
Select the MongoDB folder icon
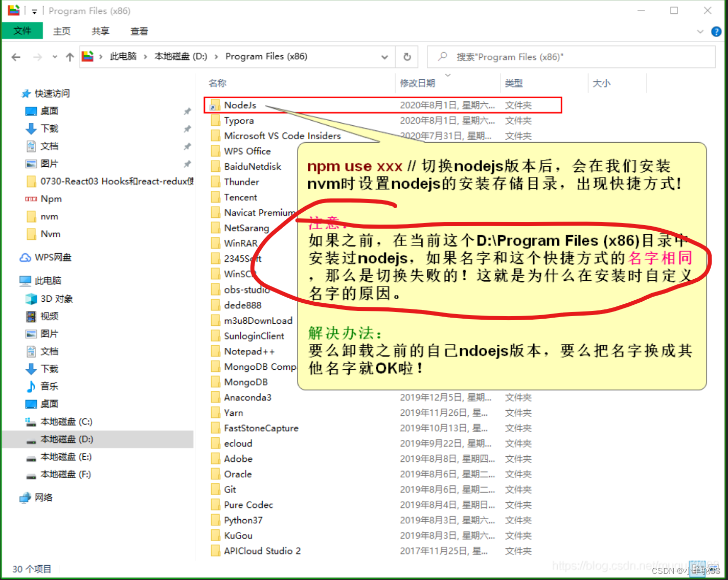(x=215, y=382)
